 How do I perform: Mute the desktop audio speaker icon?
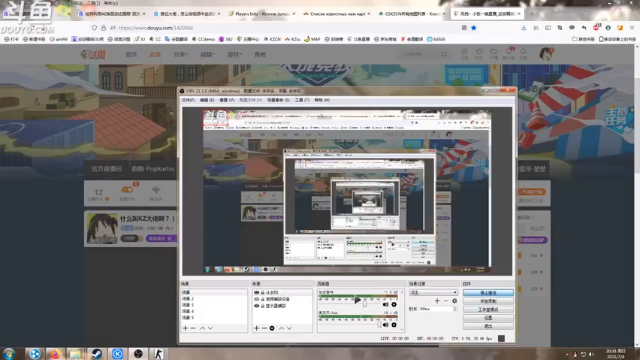click(x=385, y=304)
